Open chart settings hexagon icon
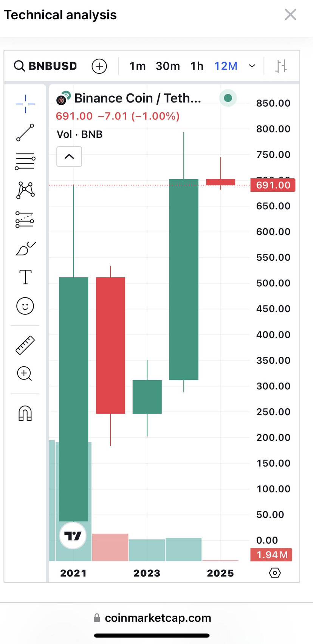This screenshot has height=644, width=313. coord(275,573)
